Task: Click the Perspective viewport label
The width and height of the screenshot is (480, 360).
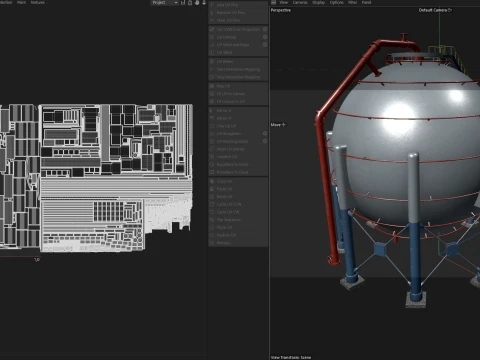Action: click(x=281, y=10)
